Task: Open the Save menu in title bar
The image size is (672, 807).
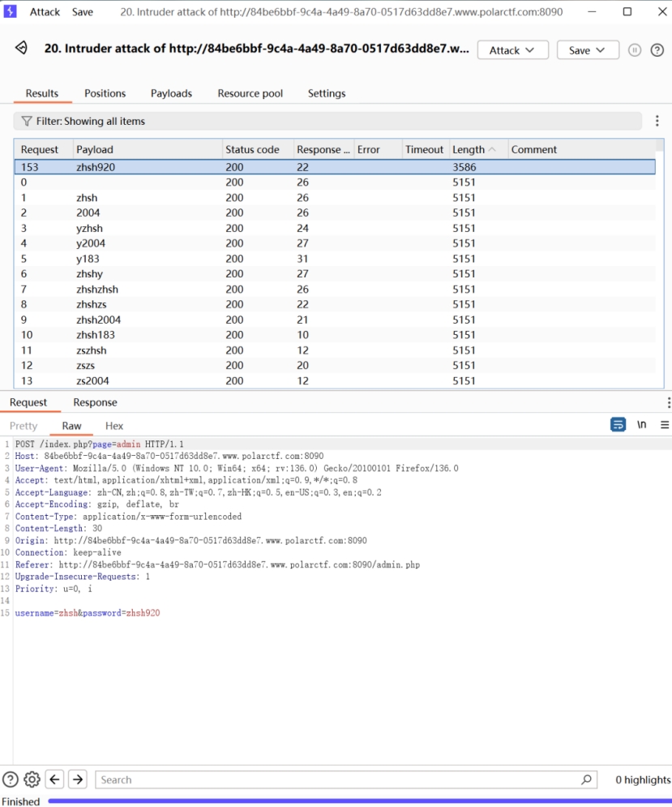Action: (83, 12)
